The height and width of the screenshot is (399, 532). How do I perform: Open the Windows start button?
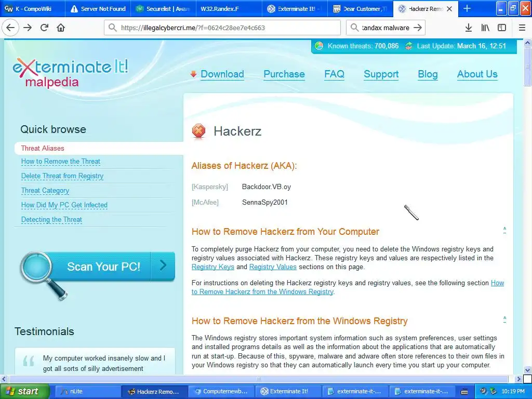tap(24, 391)
